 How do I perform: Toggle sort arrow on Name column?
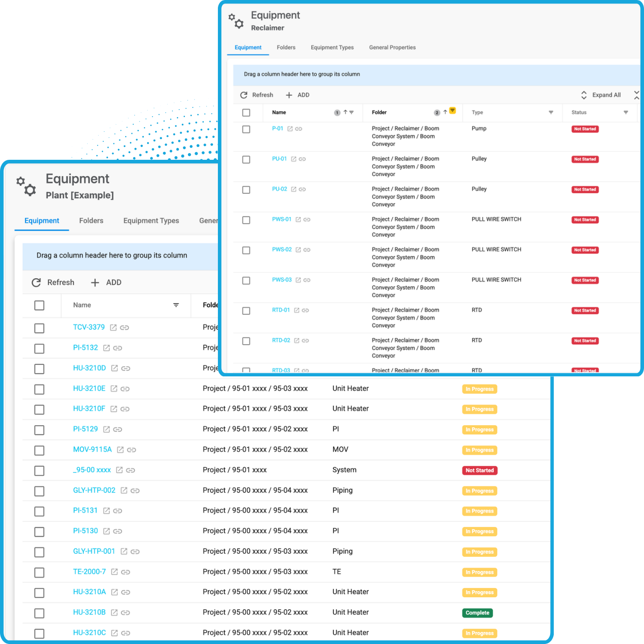click(x=345, y=112)
